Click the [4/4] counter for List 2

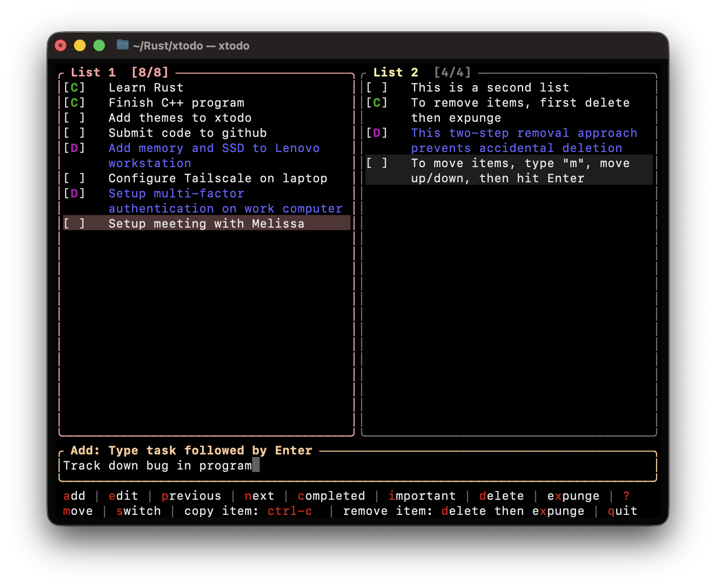pyautogui.click(x=453, y=72)
